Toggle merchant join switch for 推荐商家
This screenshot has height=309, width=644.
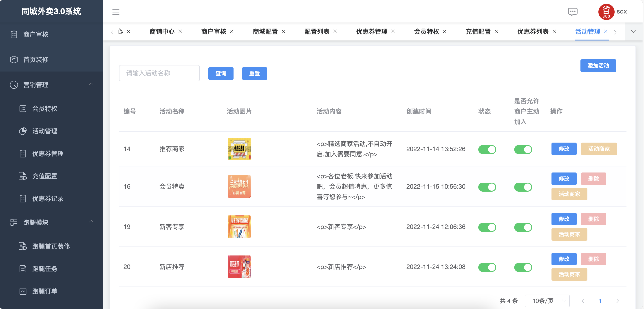[x=523, y=150]
